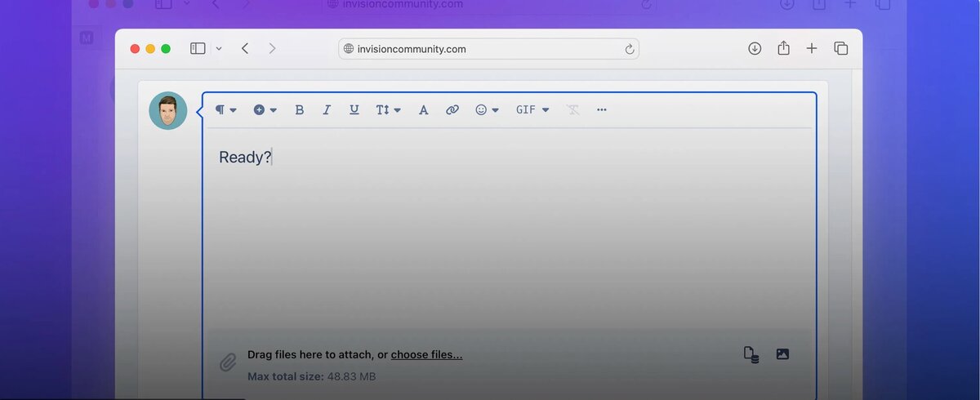Click the remove formatting icon
The image size is (980, 400).
click(x=573, y=109)
